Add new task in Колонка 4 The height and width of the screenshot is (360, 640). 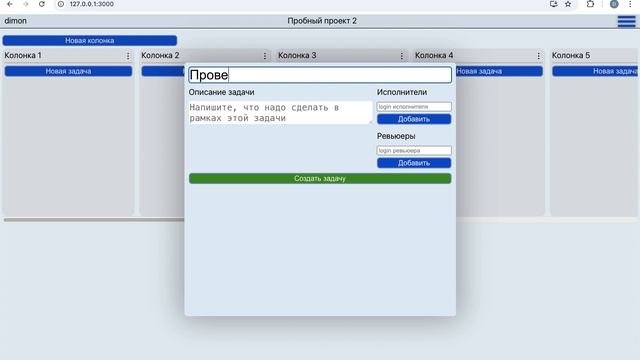tap(499, 71)
